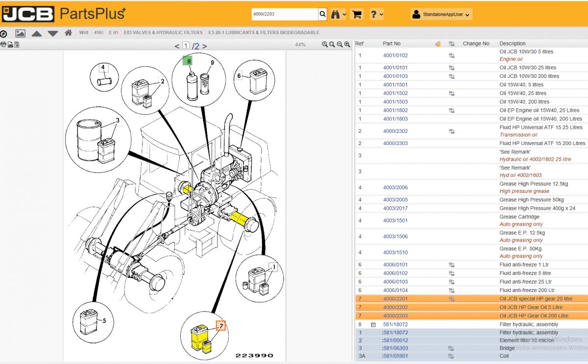Viewport: 588px width, 364px height.
Task: Open the StandaloneAppUser account menu
Action: pos(441,15)
